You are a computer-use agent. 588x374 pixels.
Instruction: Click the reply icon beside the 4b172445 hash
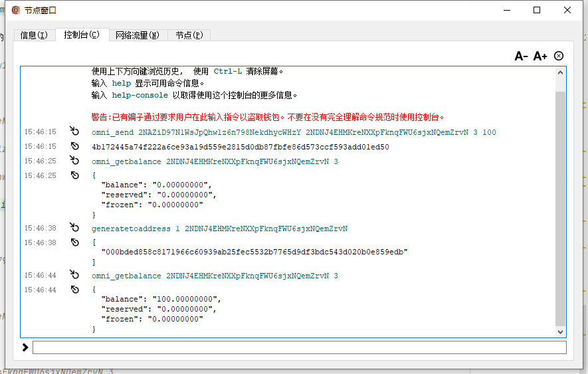[75, 146]
